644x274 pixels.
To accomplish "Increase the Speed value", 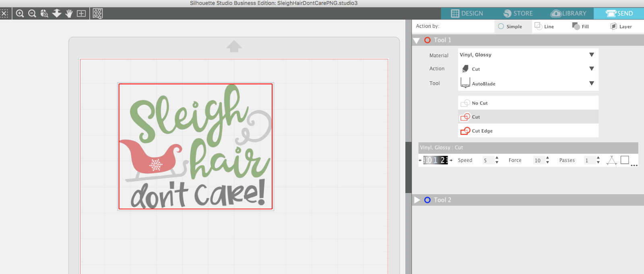I will (x=497, y=158).
